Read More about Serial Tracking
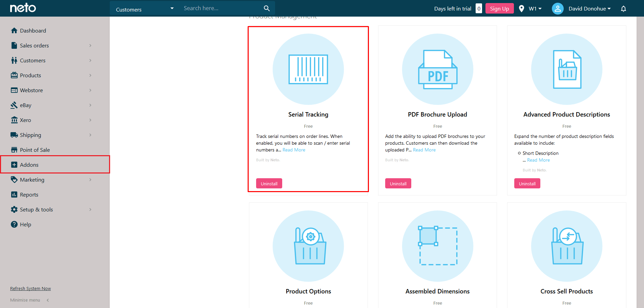The width and height of the screenshot is (644, 308). pos(294,150)
